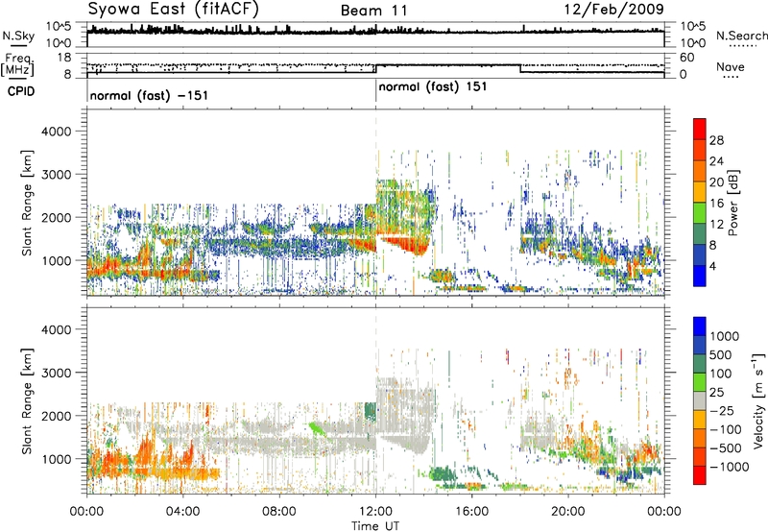Click the noise sky trace in top panel
Viewport: 768px width, 532px height.
click(x=375, y=32)
